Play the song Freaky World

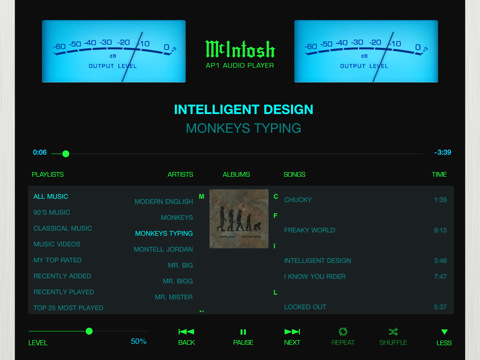(310, 230)
